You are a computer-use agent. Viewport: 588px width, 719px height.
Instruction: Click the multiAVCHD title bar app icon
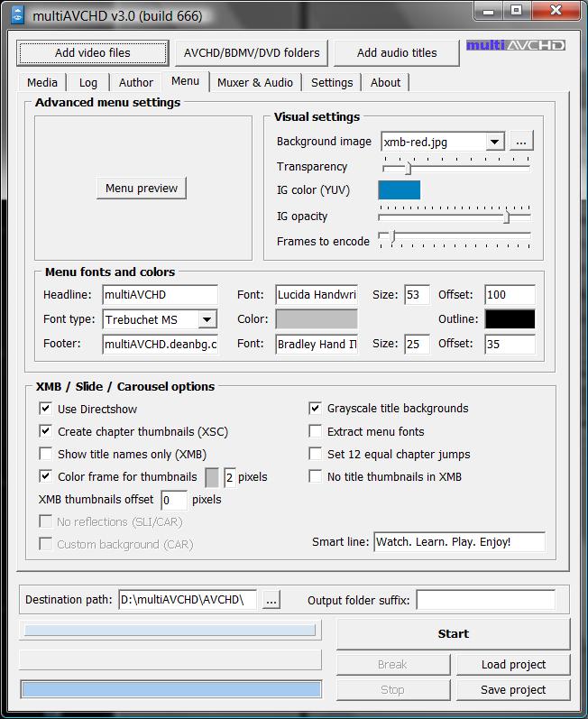pos(17,14)
